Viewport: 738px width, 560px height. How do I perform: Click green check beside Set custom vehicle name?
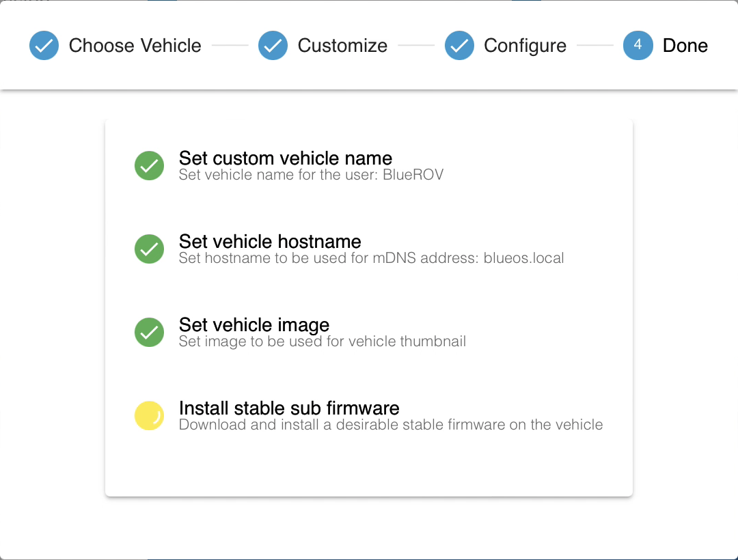(149, 165)
